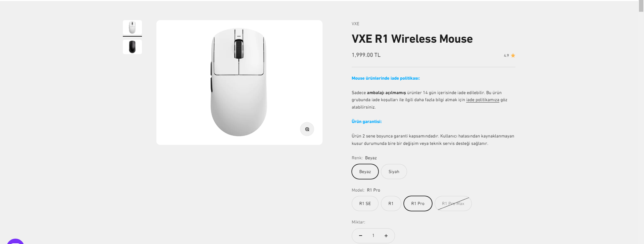
Task: Select the plain R1 model option
Action: [x=391, y=204]
